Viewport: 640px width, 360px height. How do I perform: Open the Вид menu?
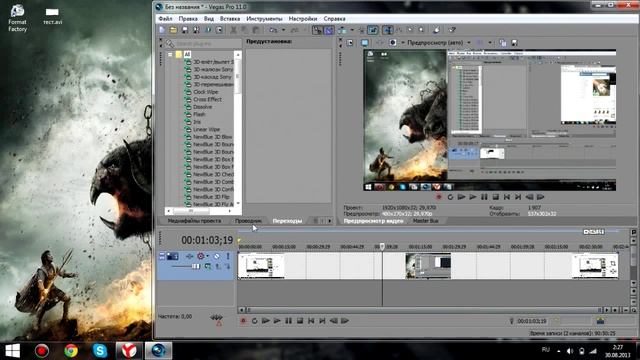209,19
